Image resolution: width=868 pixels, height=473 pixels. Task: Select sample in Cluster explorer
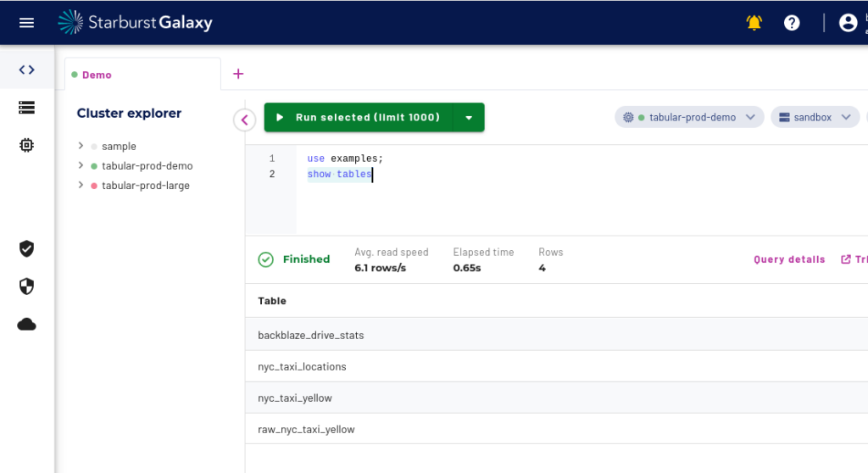119,146
